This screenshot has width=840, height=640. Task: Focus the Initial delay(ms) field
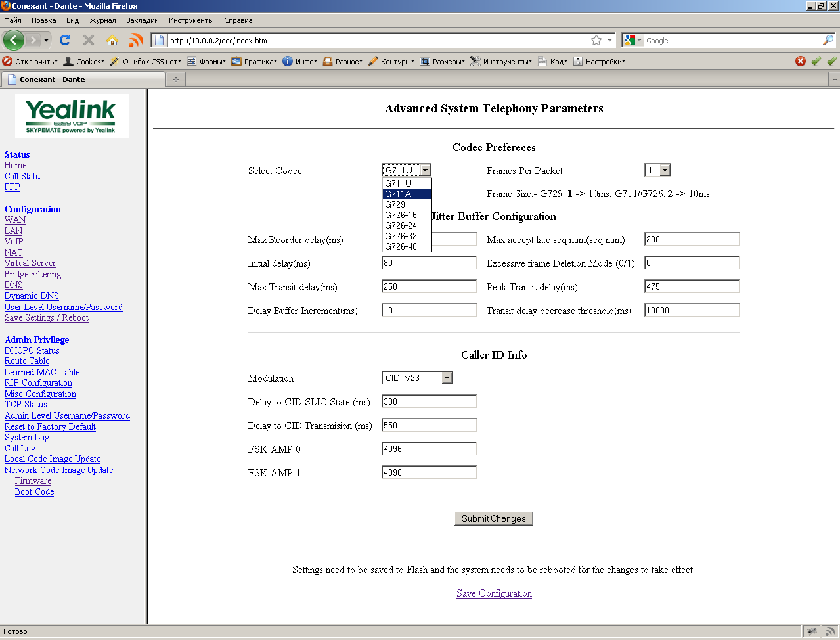tap(429, 263)
